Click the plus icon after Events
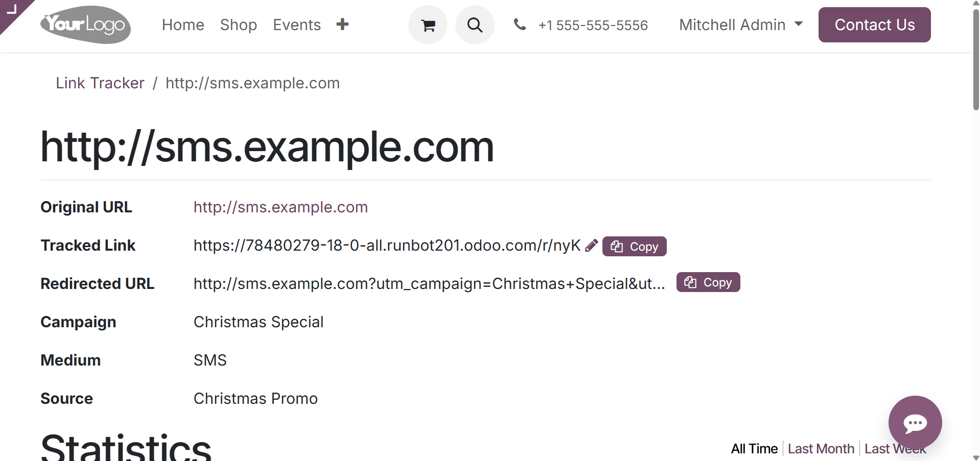This screenshot has height=461, width=980. pyautogui.click(x=342, y=25)
